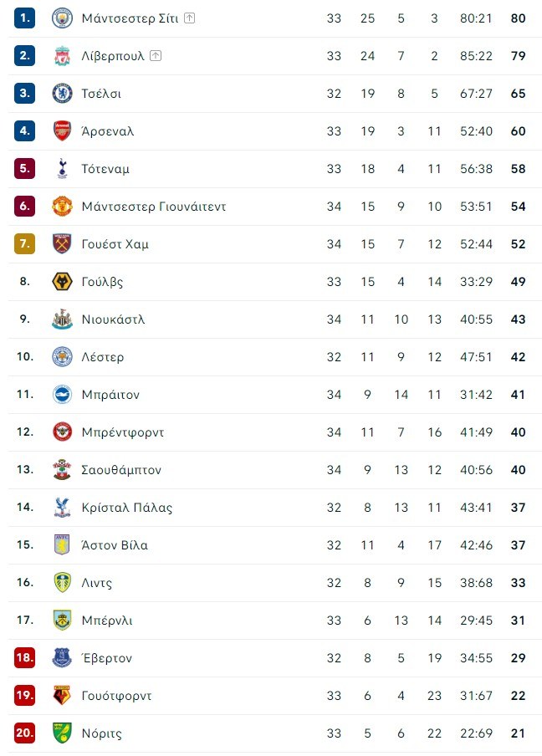The width and height of the screenshot is (542, 756).
Task: Click the red position badge 18
Action: pos(24,658)
